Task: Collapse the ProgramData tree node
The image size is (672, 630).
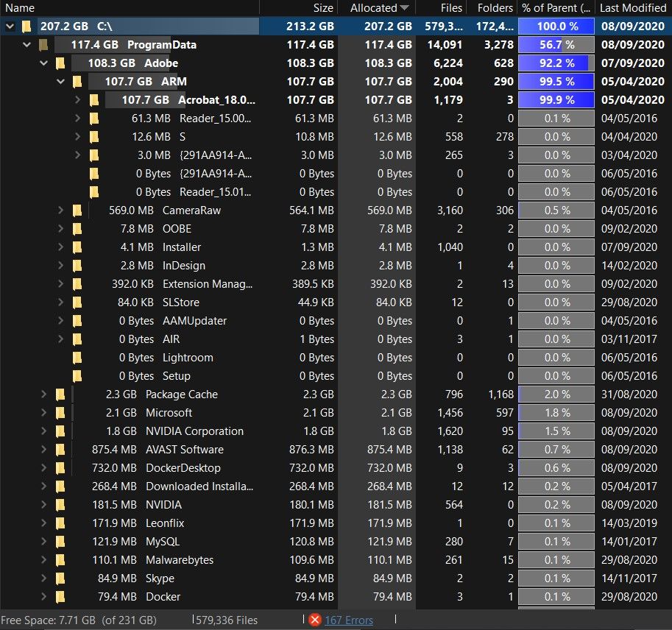Action: pos(27,45)
